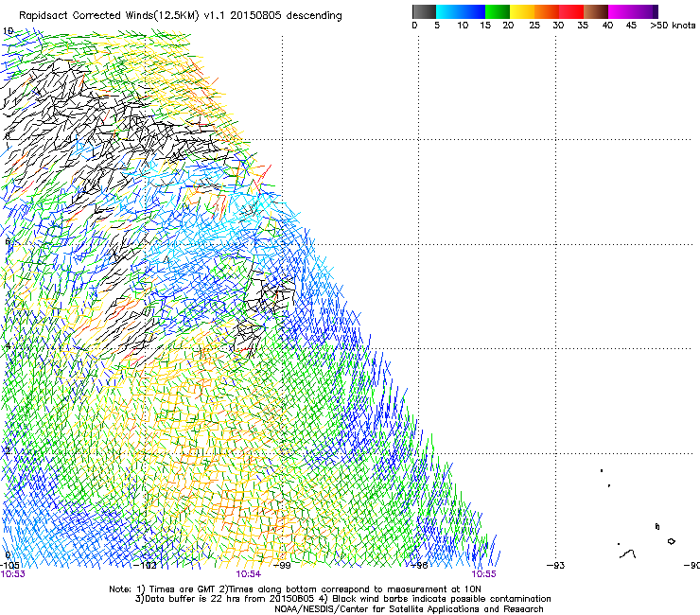This screenshot has height=615, width=700.
Task: Click the brown 35-40 knots color segment
Action: point(596,11)
